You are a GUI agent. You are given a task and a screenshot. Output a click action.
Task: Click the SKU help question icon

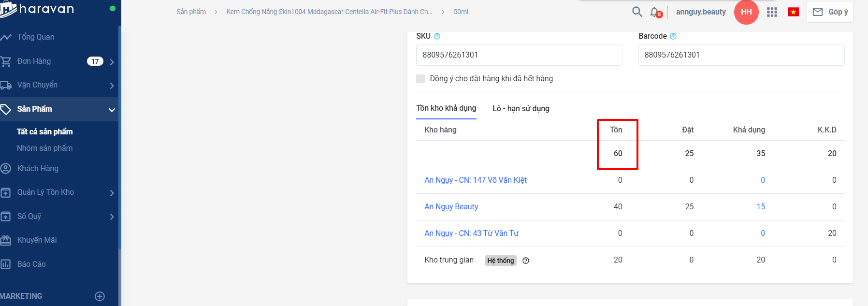pos(437,36)
